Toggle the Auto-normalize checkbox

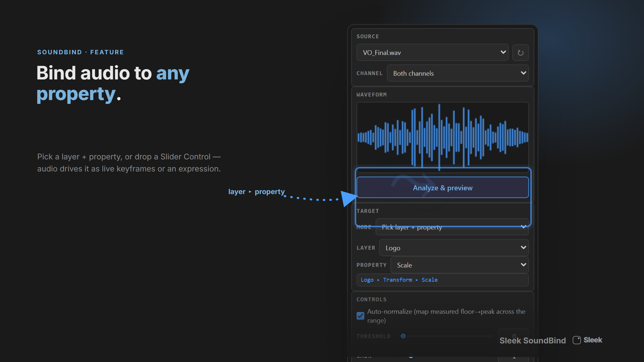pyautogui.click(x=360, y=316)
